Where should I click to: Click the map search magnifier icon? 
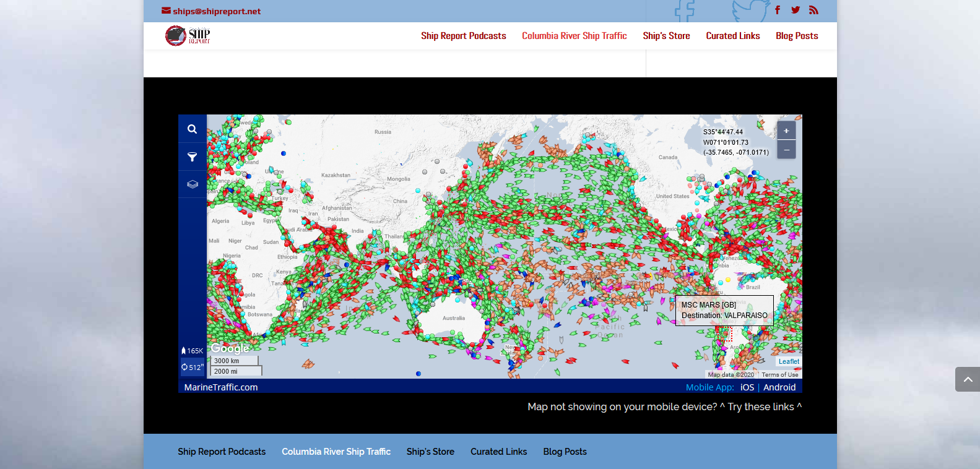(x=192, y=129)
